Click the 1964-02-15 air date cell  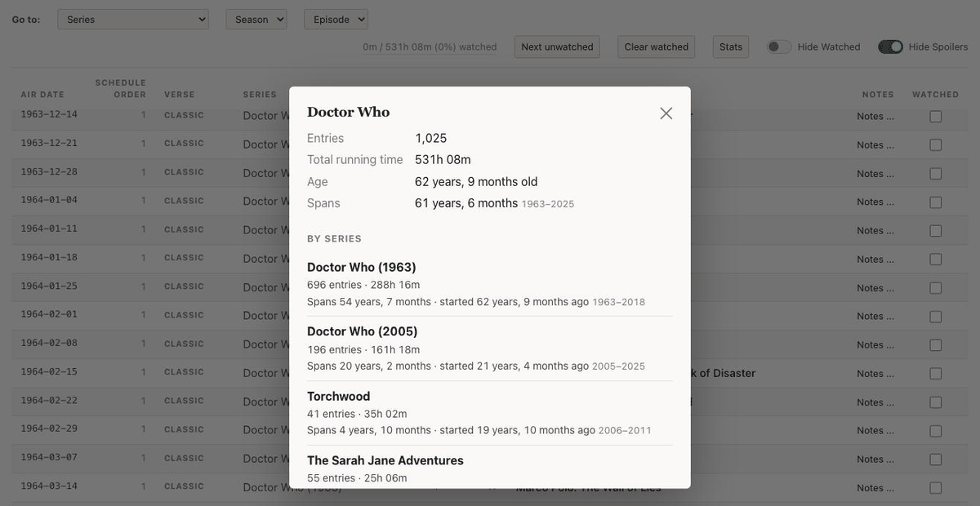(49, 371)
